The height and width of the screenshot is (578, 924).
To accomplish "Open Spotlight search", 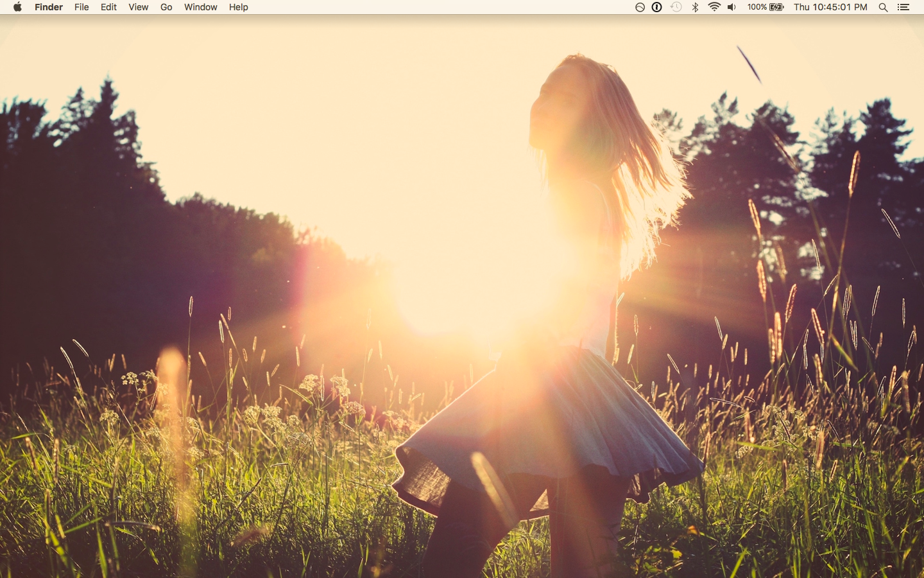I will pyautogui.click(x=883, y=7).
